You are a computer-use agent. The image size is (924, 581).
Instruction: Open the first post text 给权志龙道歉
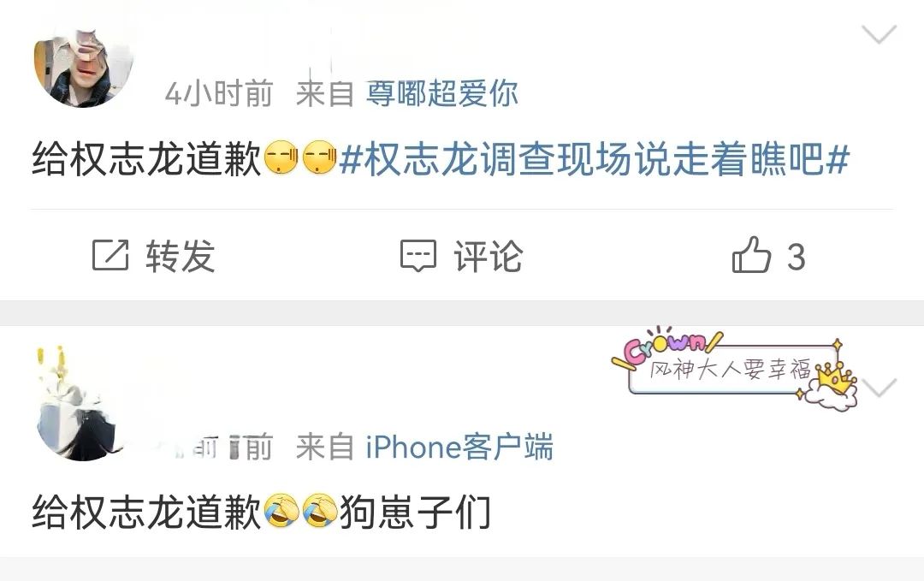coord(146,159)
